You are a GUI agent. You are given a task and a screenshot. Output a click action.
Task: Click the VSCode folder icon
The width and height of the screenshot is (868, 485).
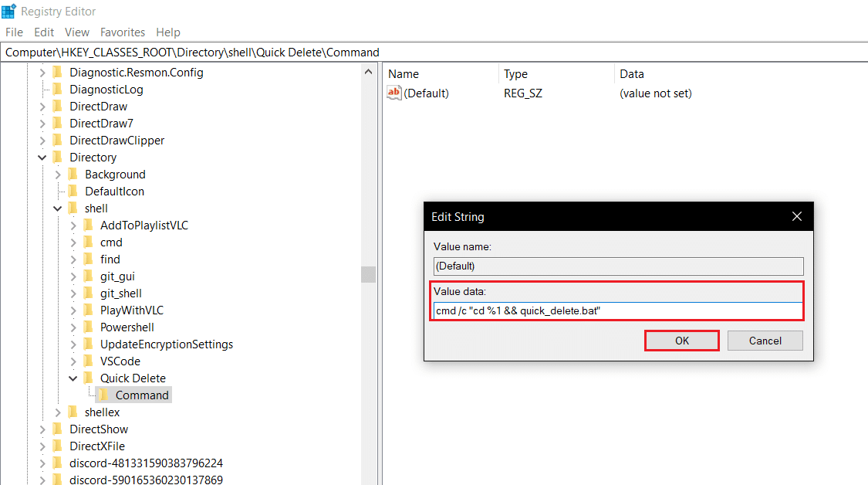89,361
